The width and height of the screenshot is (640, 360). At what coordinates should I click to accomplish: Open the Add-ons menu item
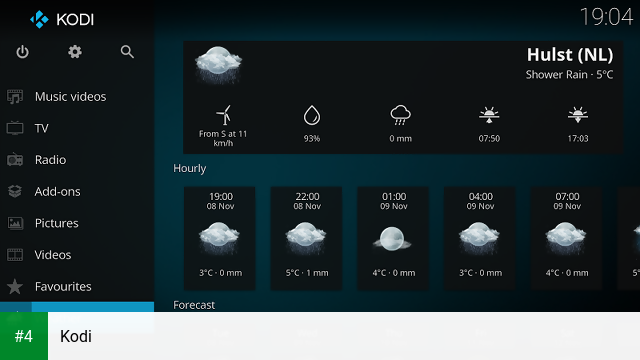77,191
